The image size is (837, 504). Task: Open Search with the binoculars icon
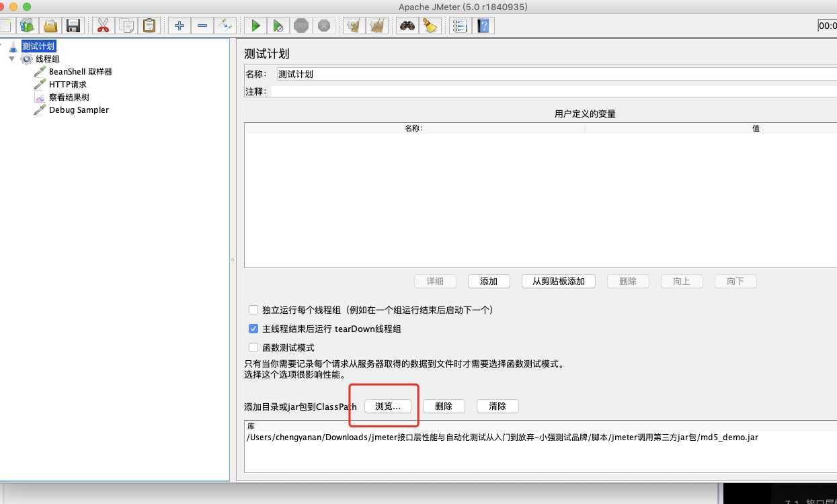point(407,26)
